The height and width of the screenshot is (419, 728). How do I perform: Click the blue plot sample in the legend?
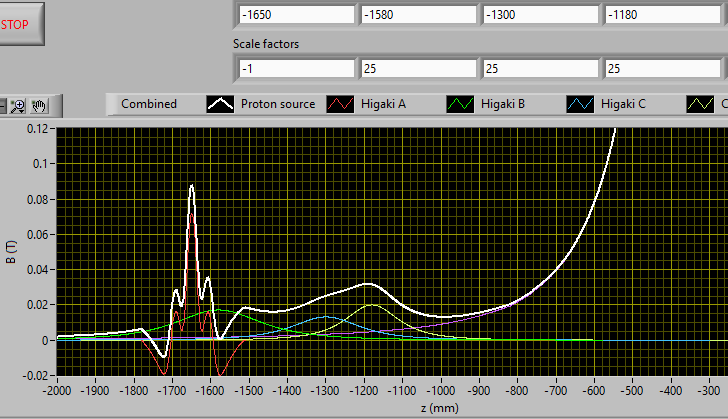pyautogui.click(x=581, y=104)
